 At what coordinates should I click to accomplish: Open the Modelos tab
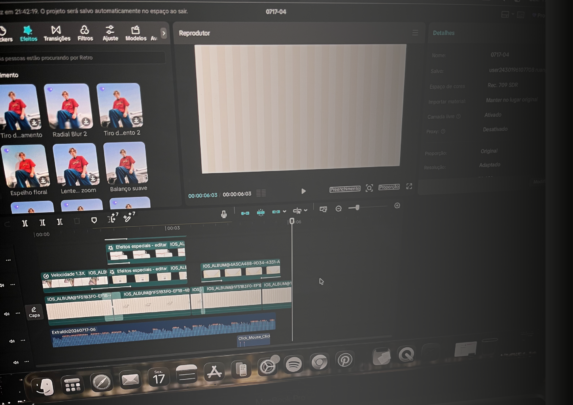click(x=136, y=33)
